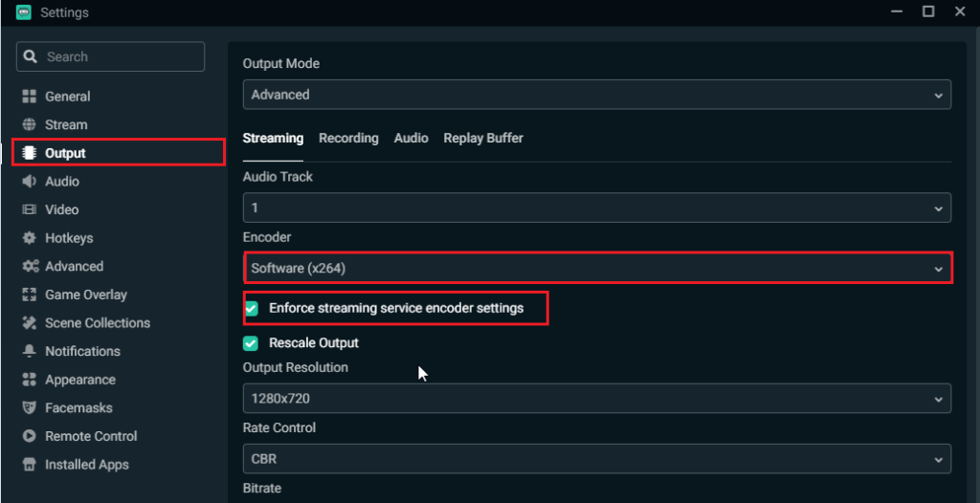Viewport: 980px width, 503px height.
Task: Click the Stream globe icon
Action: click(30, 124)
